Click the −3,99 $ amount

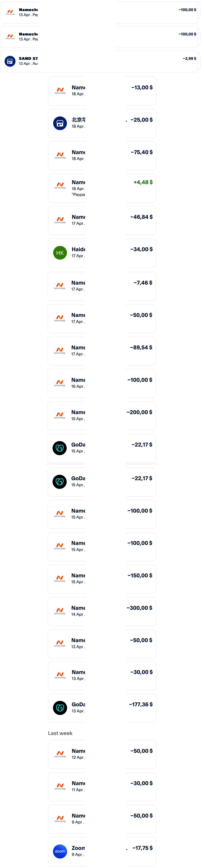coord(190,59)
